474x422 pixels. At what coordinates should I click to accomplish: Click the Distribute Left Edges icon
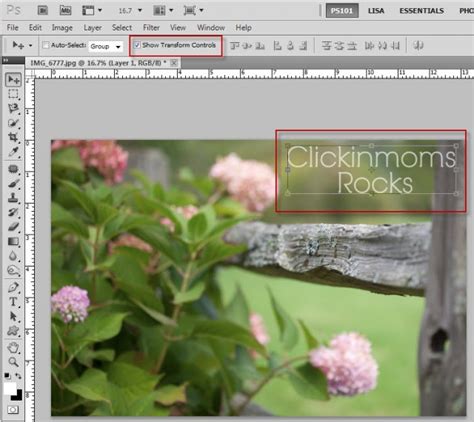[369, 45]
